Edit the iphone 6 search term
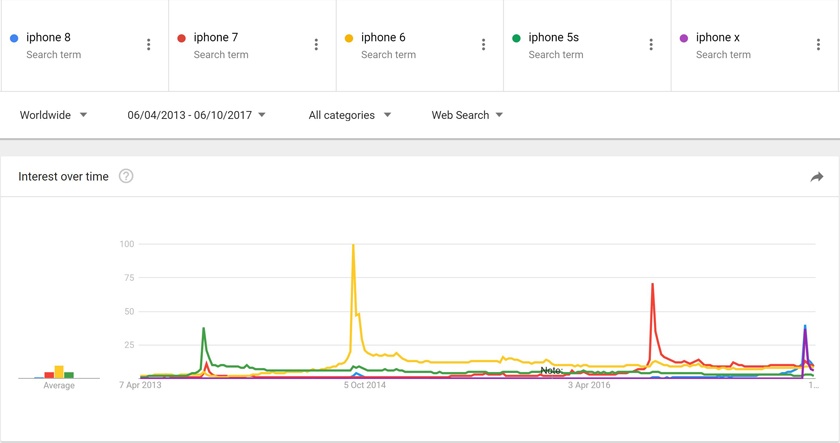Screen dimensions: 840x443 [383, 38]
